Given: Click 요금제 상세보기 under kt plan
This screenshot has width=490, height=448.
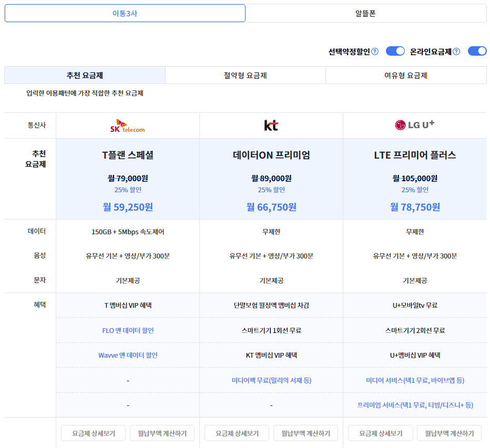Looking at the screenshot, I should point(237,433).
